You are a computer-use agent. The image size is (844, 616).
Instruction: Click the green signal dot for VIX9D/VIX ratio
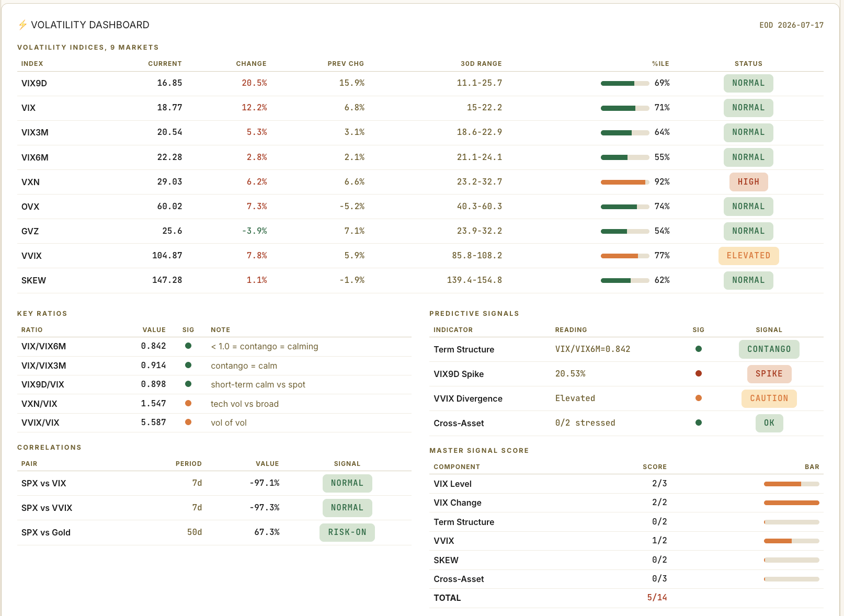188,384
